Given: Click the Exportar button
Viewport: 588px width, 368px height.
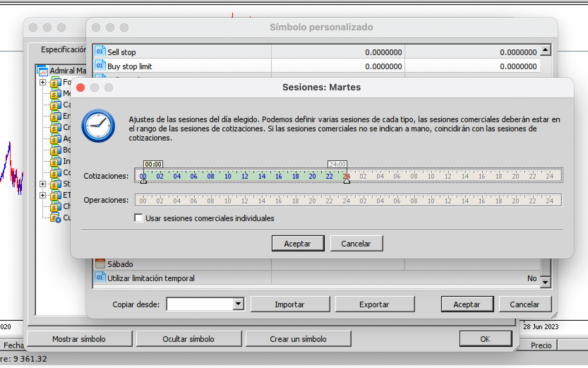Looking at the screenshot, I should [x=374, y=304].
